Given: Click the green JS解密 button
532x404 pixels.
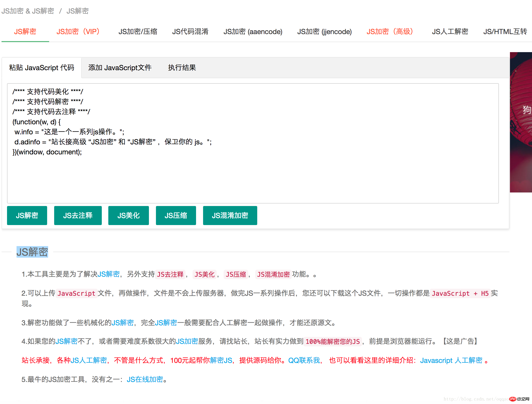Looking at the screenshot, I should [27, 216].
